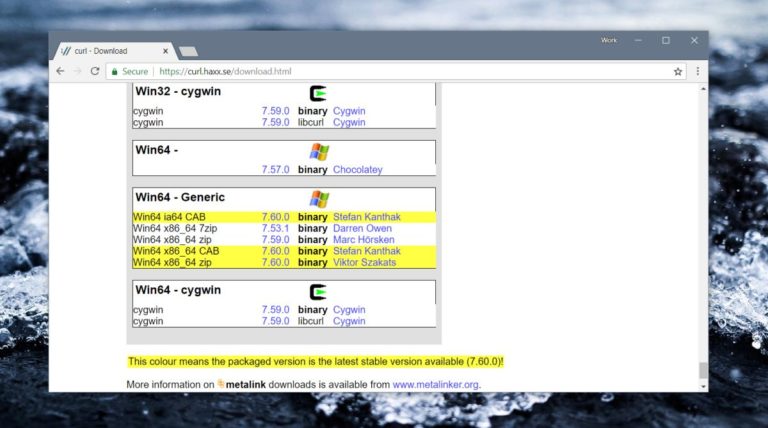Visit the www.metalinker.org link
The width and height of the screenshot is (768, 428).
pyautogui.click(x=435, y=384)
